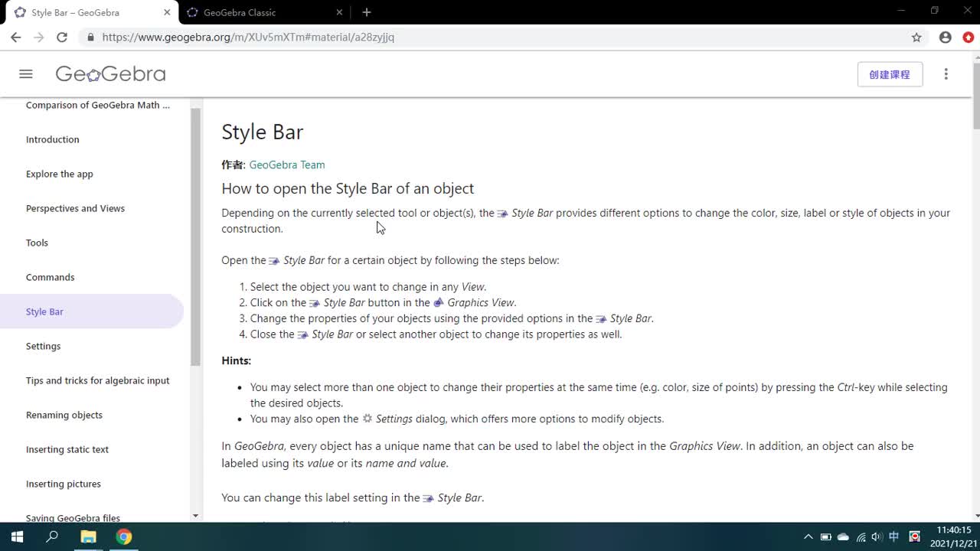Screen dimensions: 980x551
Task: Open Tools chapter in sidebar
Action: click(37, 243)
